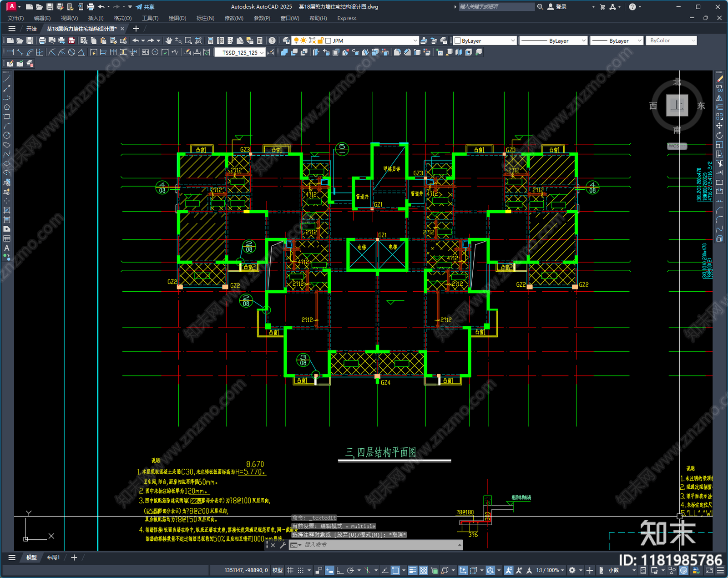Open the ByLayer color control dropdown
728x578 pixels.
point(485,41)
